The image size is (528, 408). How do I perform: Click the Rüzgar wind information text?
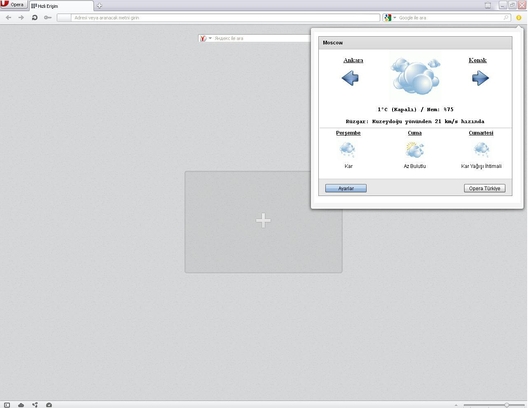coord(415,121)
